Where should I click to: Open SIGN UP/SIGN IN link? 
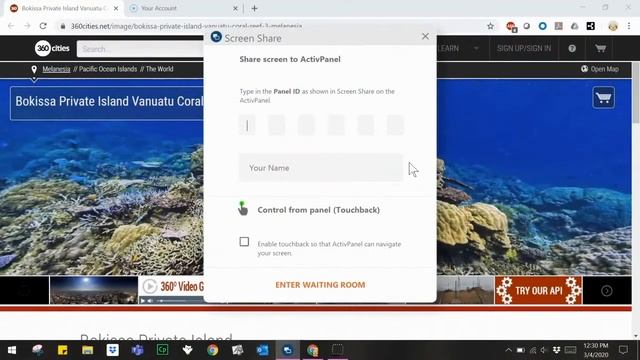tap(524, 48)
